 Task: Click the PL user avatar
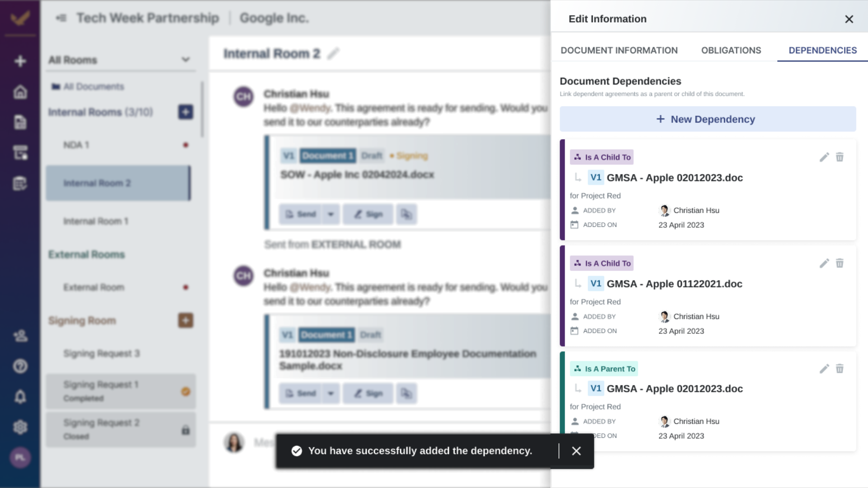20,458
